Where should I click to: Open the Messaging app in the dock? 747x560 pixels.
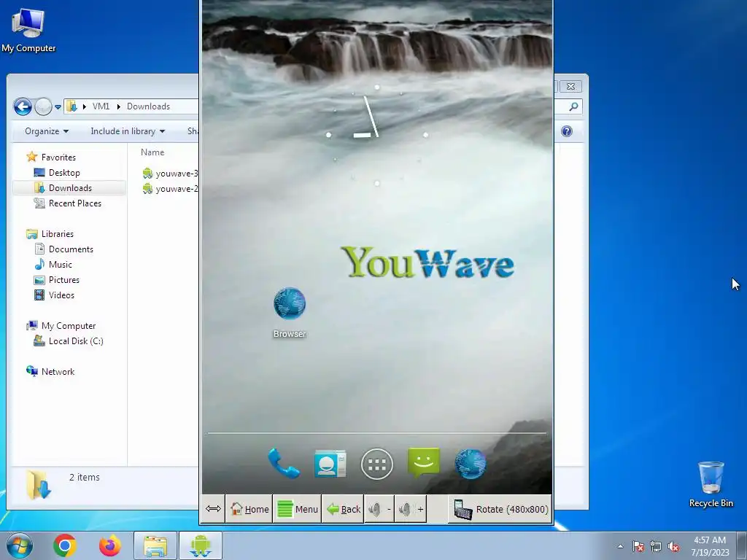pyautogui.click(x=424, y=462)
